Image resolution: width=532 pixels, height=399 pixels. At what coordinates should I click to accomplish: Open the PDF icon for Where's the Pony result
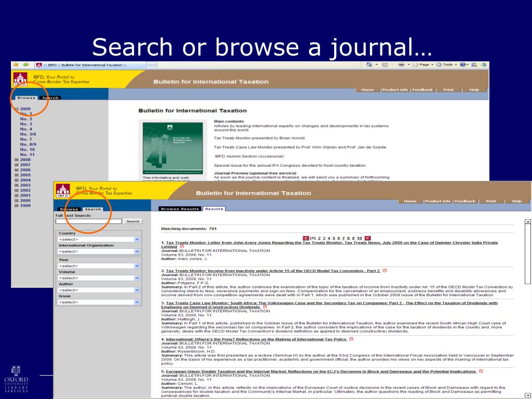tap(352, 339)
